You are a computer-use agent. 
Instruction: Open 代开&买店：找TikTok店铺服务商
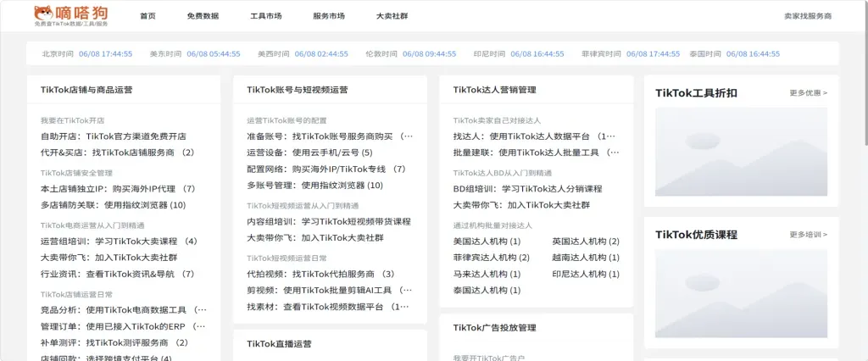click(117, 153)
